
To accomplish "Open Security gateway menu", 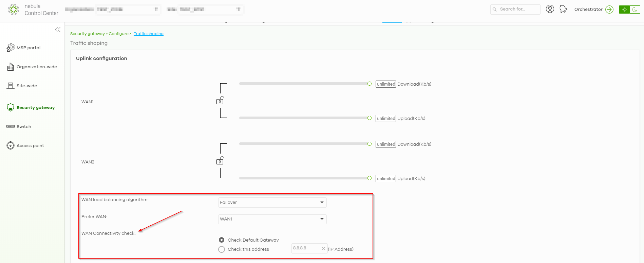I will point(35,108).
